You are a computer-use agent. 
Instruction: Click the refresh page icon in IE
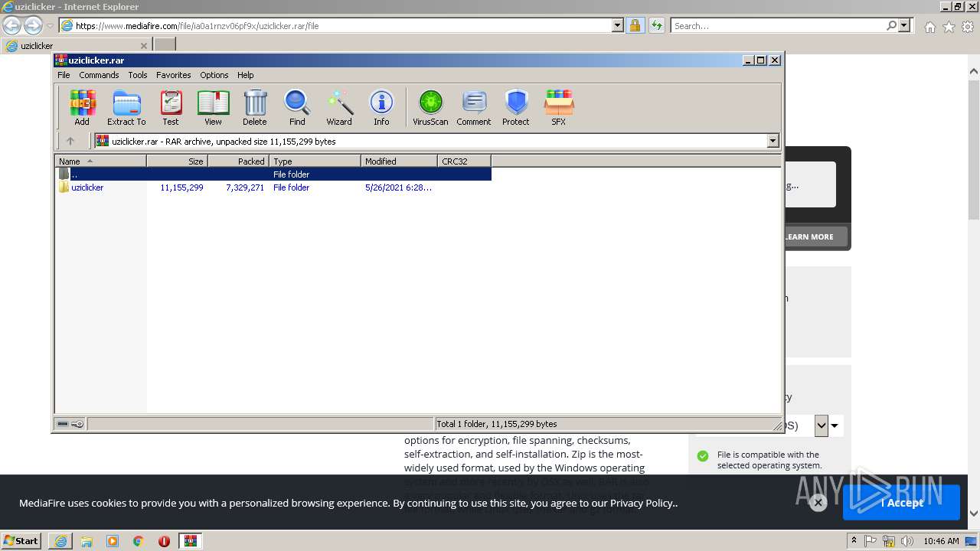click(x=656, y=25)
